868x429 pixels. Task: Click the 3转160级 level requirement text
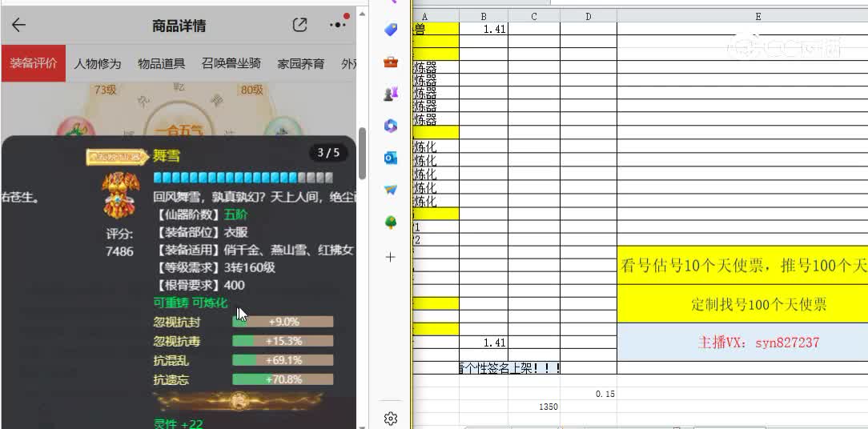(x=249, y=267)
